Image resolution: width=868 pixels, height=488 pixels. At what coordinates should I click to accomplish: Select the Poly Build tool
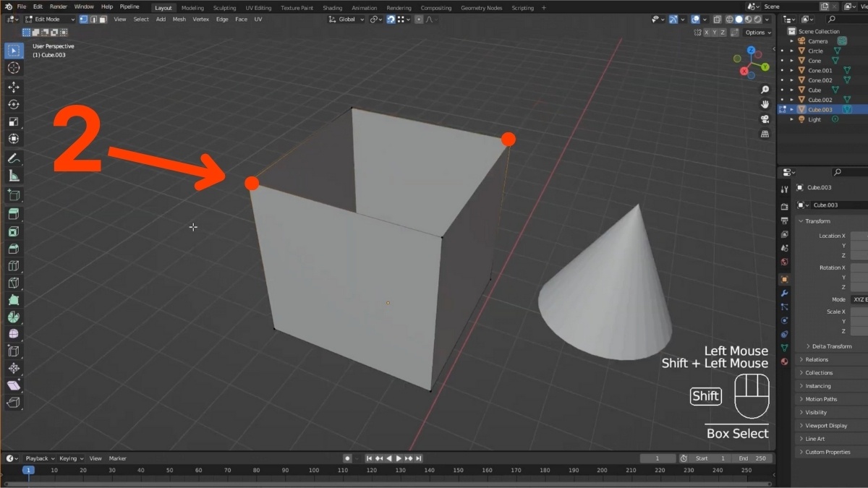14,301
